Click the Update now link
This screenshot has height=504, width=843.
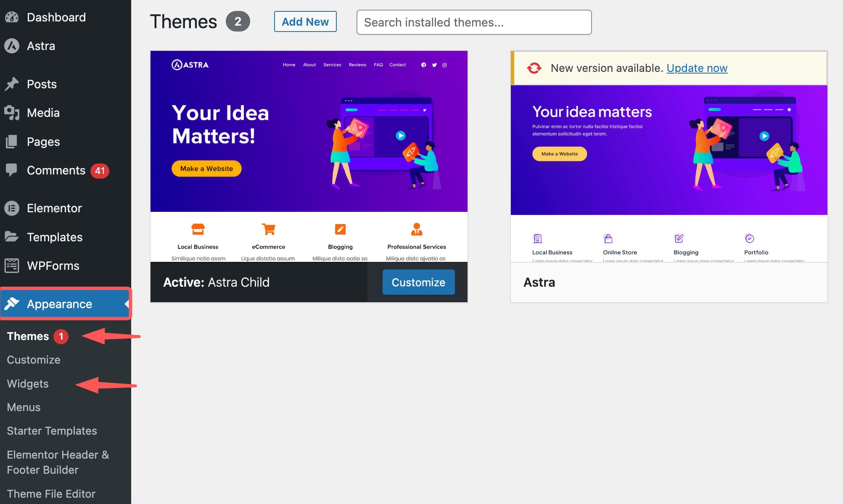tap(697, 68)
